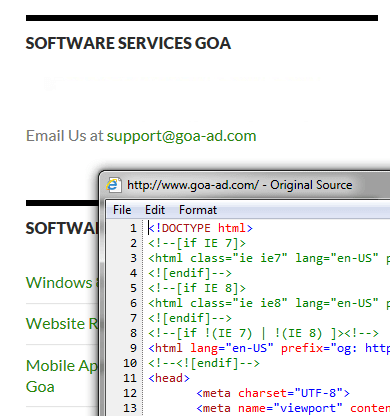The width and height of the screenshot is (390, 416).
Task: Click source line 10 endif comment
Action: click(204, 363)
